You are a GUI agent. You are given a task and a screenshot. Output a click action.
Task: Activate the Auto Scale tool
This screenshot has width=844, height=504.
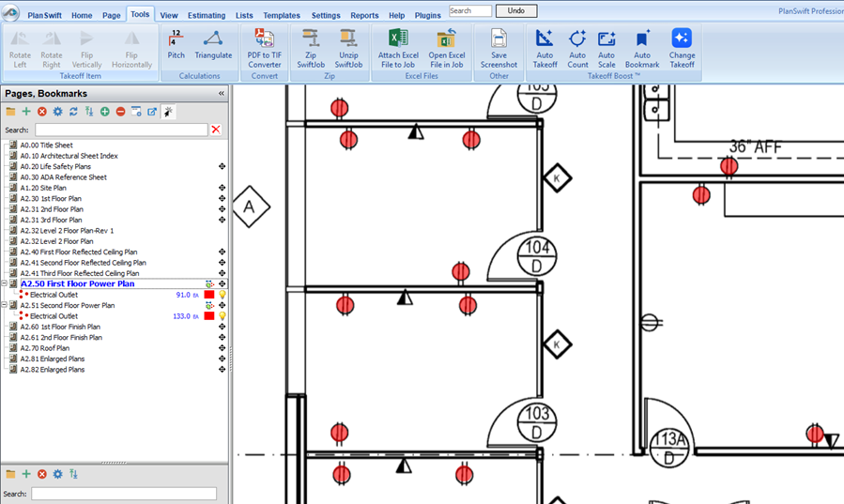point(606,49)
